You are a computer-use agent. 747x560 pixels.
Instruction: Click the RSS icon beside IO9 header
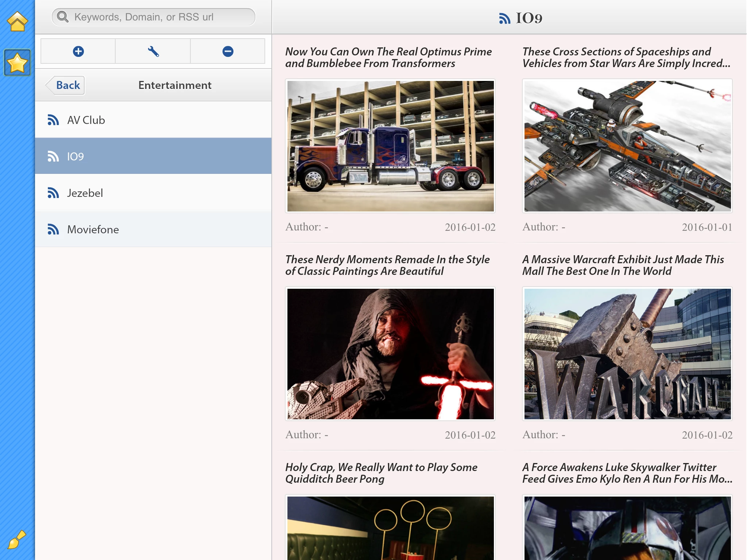click(x=504, y=18)
